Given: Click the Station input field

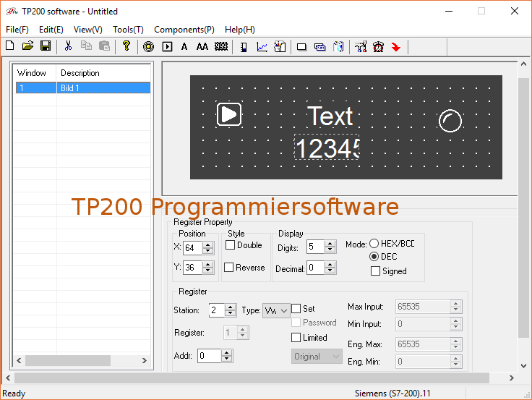Looking at the screenshot, I should coord(217,310).
